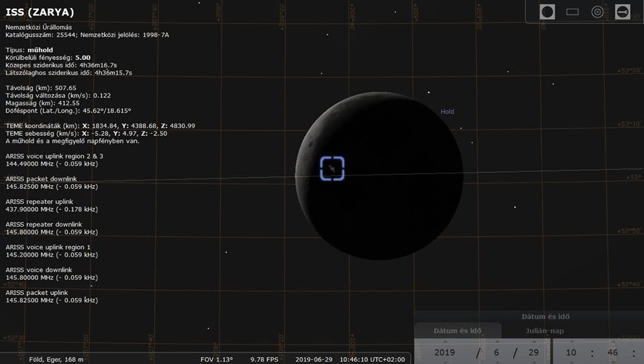Increase the minute with up arrow above 46

click(612, 341)
